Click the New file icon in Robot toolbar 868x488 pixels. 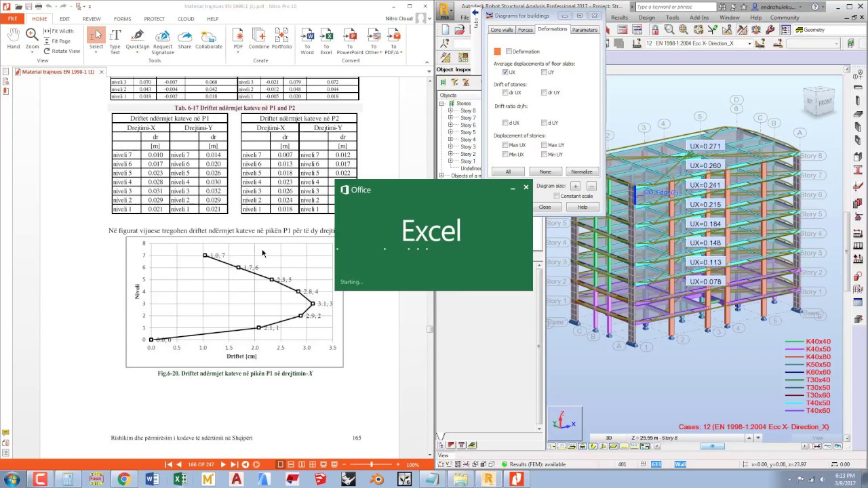[x=446, y=30]
